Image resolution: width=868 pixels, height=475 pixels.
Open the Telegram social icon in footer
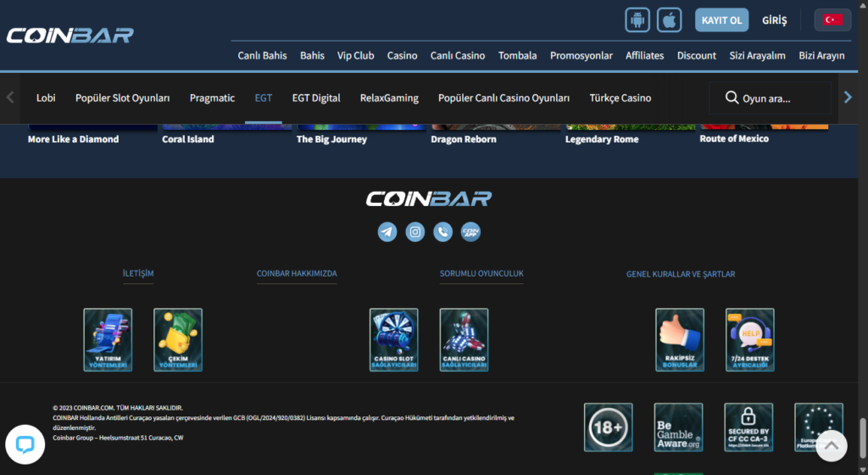pyautogui.click(x=387, y=232)
